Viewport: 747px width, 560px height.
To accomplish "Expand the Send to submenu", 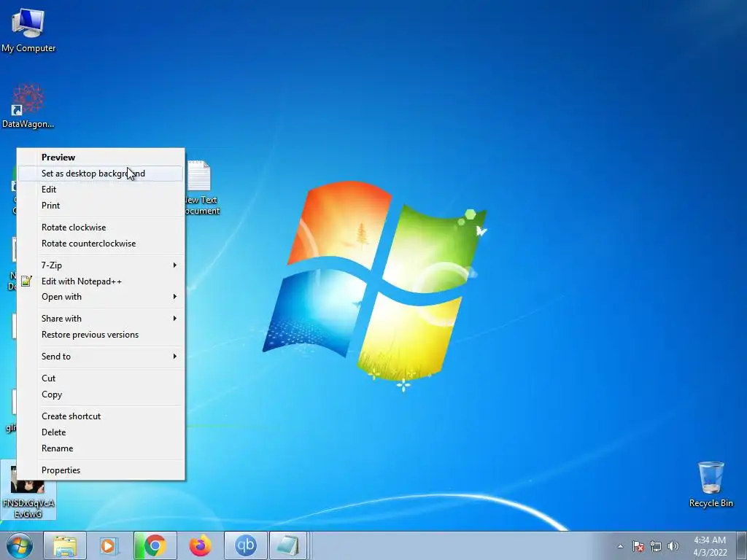I will [101, 356].
